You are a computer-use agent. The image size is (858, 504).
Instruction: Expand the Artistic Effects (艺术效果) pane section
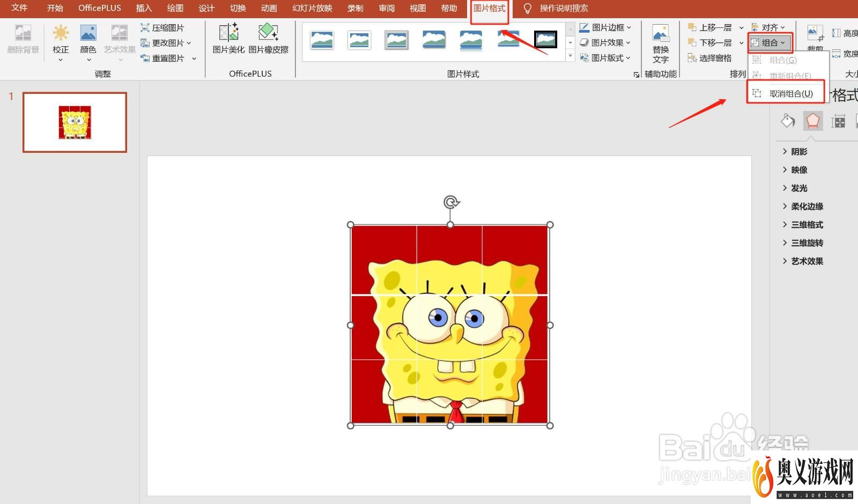click(803, 261)
